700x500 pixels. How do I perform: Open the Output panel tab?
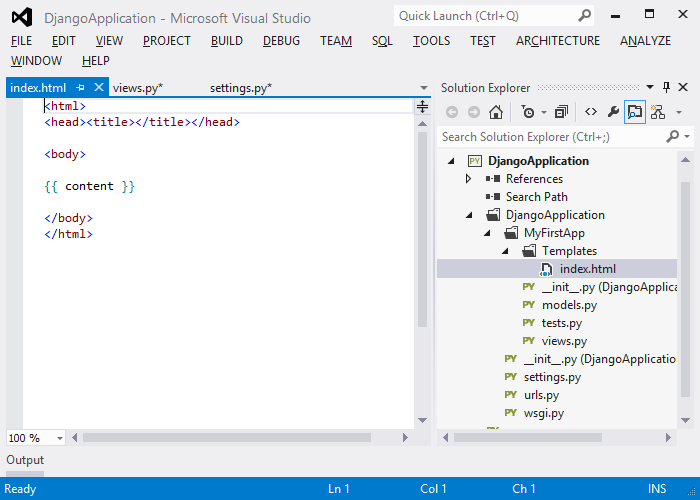[x=25, y=460]
